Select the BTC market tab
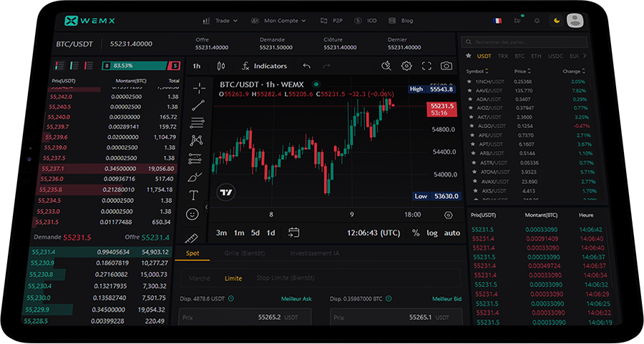The height and width of the screenshot is (344, 644). point(519,56)
